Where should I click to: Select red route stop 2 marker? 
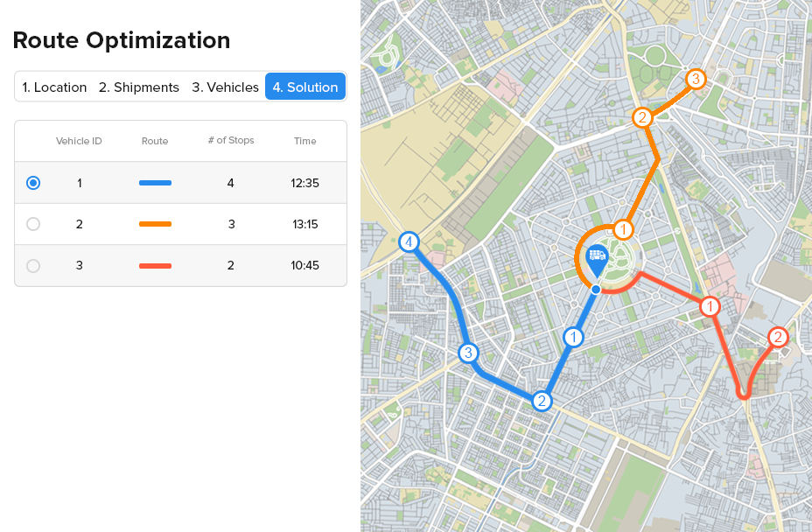[x=777, y=337]
